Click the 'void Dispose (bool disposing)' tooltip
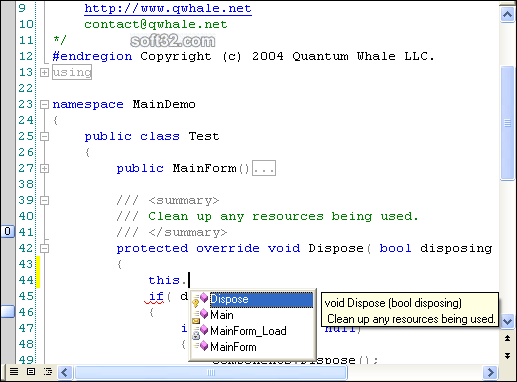The image size is (517, 382). coord(410,310)
